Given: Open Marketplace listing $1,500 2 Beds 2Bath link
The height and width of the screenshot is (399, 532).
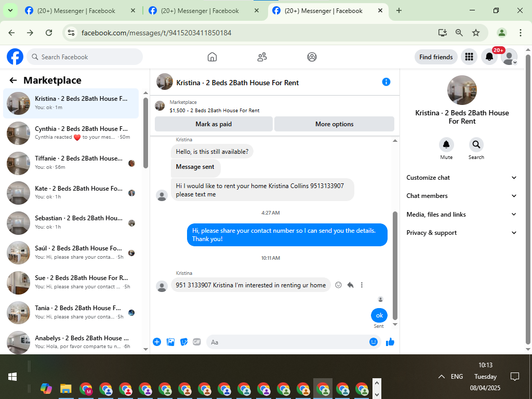Looking at the screenshot, I should (x=215, y=110).
